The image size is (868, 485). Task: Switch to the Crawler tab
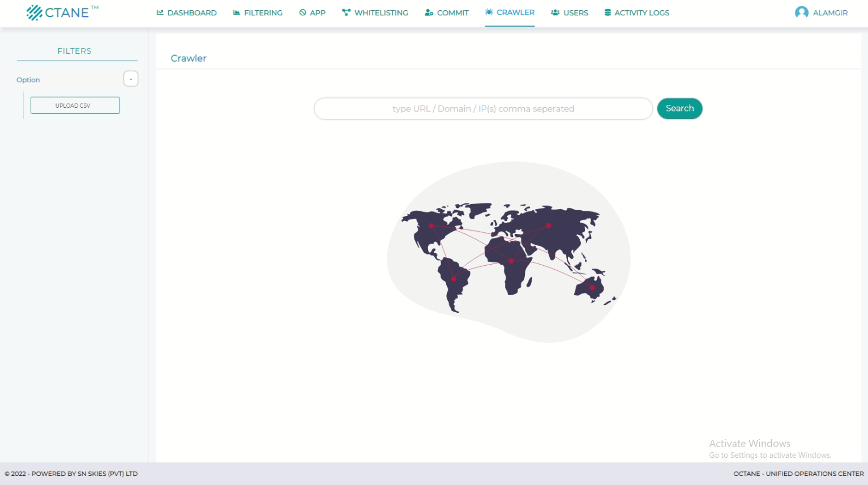[x=510, y=12]
